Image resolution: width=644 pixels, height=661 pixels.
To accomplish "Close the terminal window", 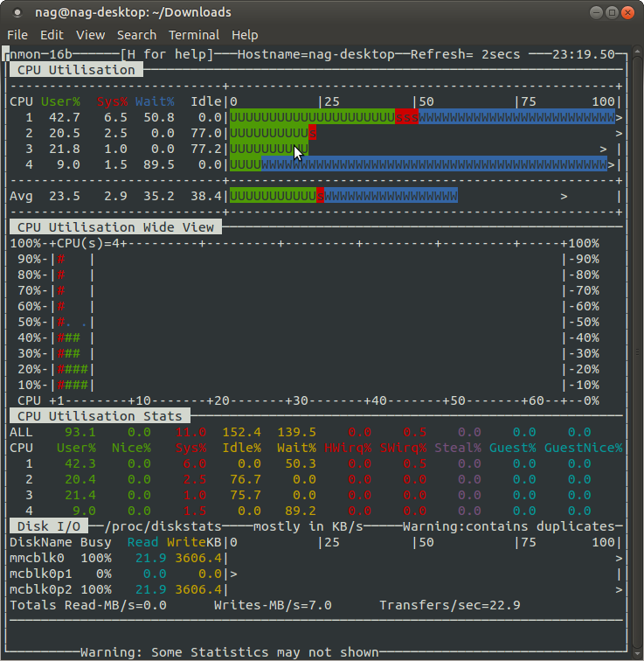I will click(627, 12).
